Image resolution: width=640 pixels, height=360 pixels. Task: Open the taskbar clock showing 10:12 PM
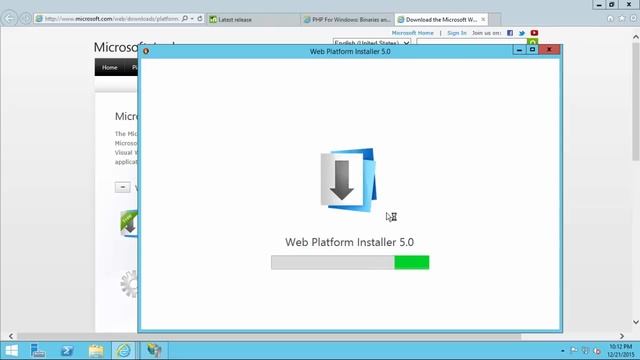click(620, 351)
